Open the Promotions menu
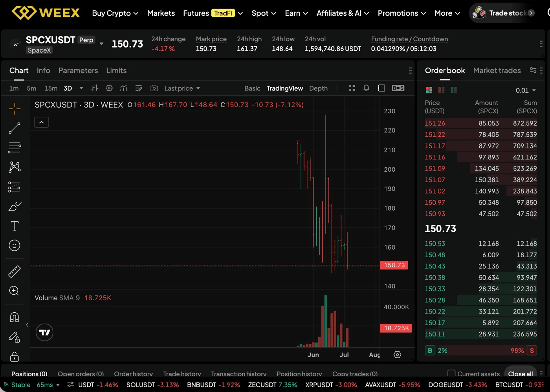Image resolution: width=550 pixels, height=392 pixels. pyautogui.click(x=402, y=13)
